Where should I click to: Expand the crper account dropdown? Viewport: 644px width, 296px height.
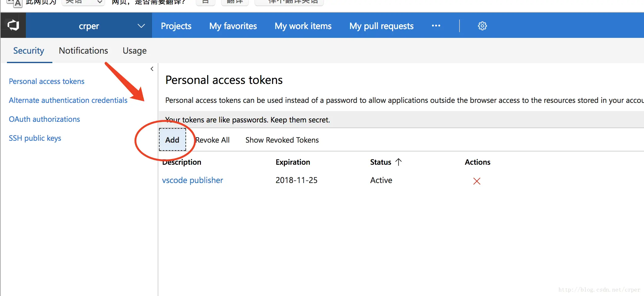[141, 26]
